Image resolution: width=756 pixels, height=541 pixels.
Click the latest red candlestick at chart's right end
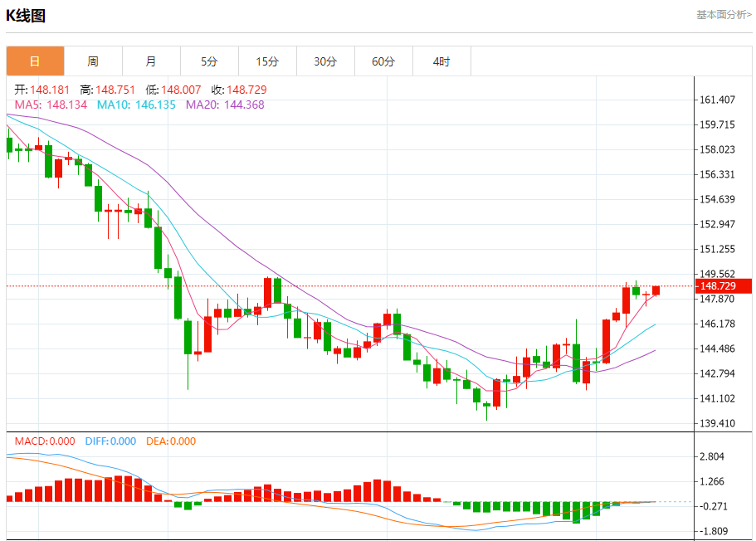point(656,290)
